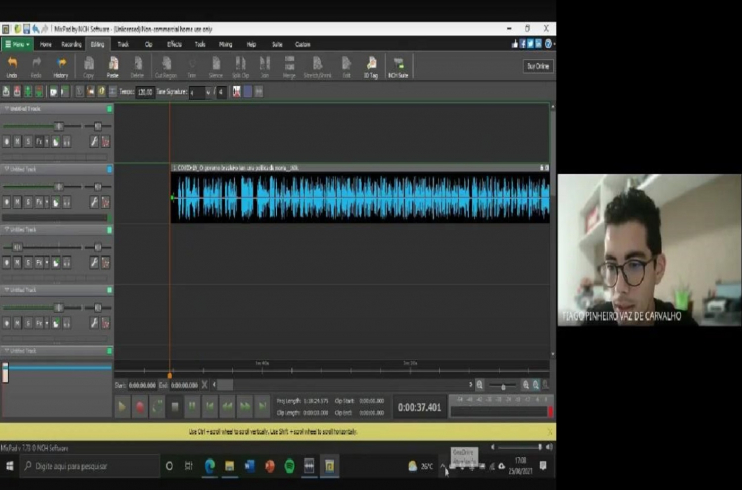The height and width of the screenshot is (490, 742).
Task: Collapse the first Untitled Track header triangle
Action: click(6, 109)
